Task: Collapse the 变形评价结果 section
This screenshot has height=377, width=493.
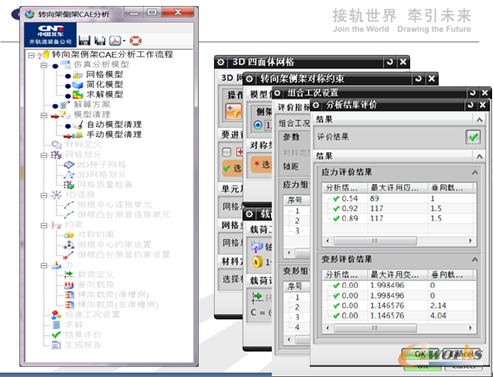Action: 475,259
